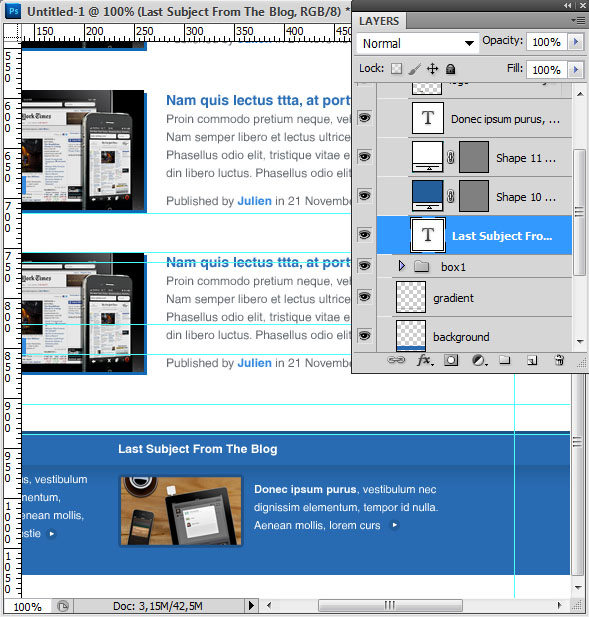Select the Last Subject Fro... layer
Image resolution: width=589 pixels, height=617 pixels.
(474, 235)
